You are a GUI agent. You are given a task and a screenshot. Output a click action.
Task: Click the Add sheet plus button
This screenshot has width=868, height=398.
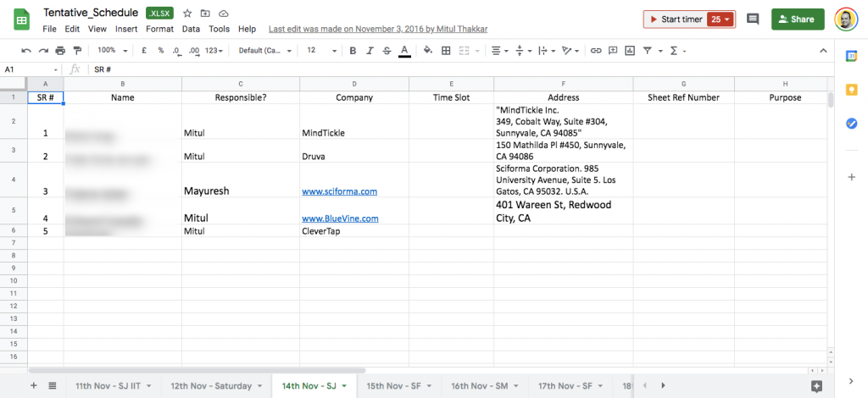(x=34, y=385)
